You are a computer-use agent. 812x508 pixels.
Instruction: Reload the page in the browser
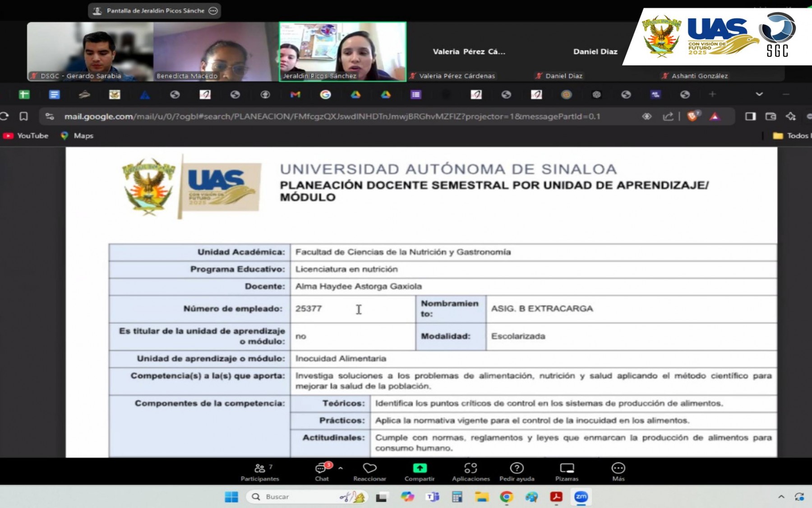pyautogui.click(x=4, y=117)
